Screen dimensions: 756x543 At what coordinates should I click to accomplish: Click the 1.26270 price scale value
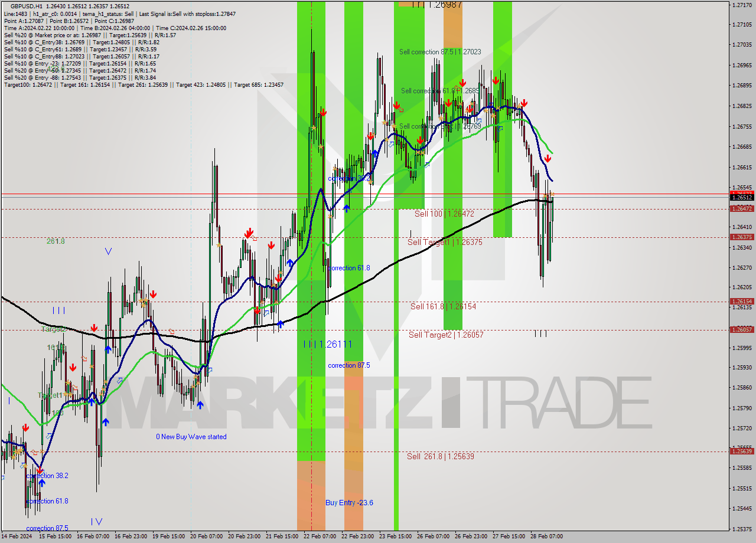click(x=742, y=267)
